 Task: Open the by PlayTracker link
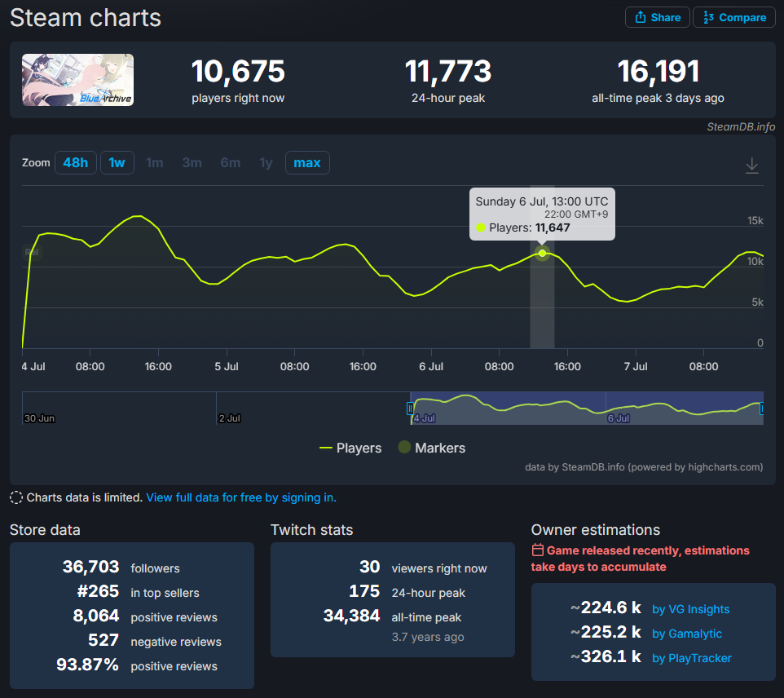pos(691,658)
